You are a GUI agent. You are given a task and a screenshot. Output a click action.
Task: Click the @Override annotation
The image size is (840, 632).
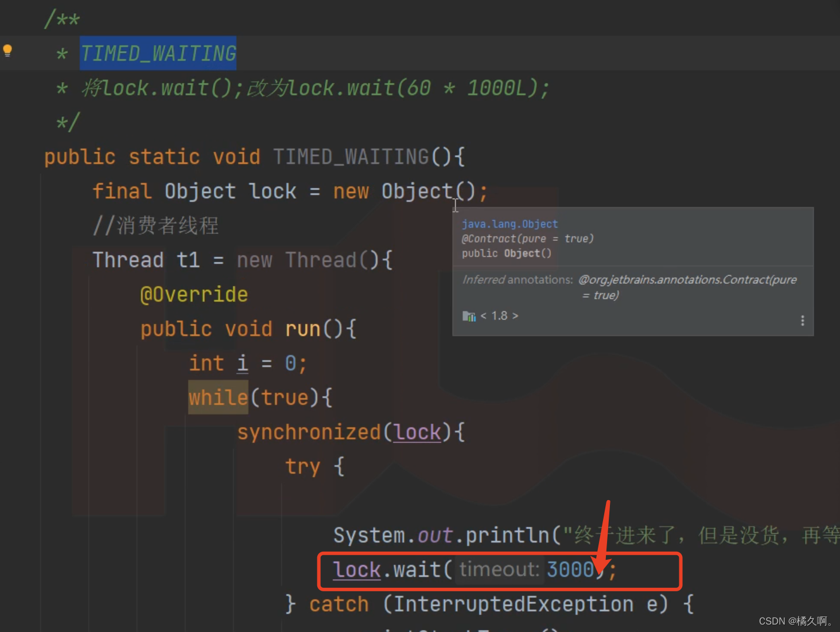[x=194, y=294]
